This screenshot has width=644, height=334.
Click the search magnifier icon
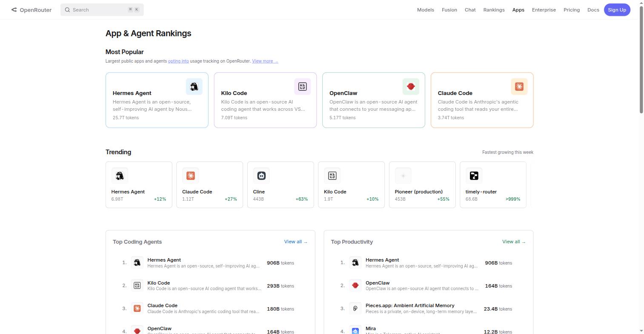pyautogui.click(x=67, y=10)
